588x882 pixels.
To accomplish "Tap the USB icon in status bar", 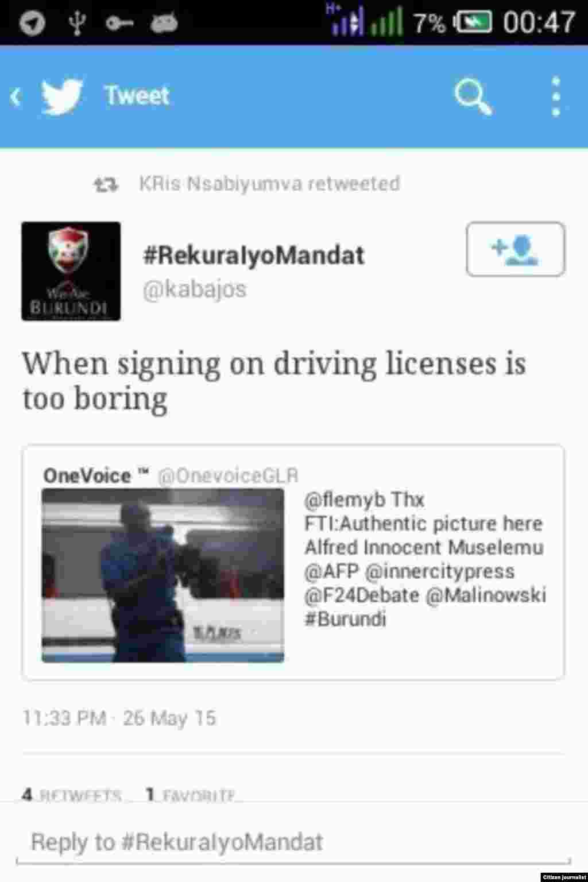I will pyautogui.click(x=76, y=24).
